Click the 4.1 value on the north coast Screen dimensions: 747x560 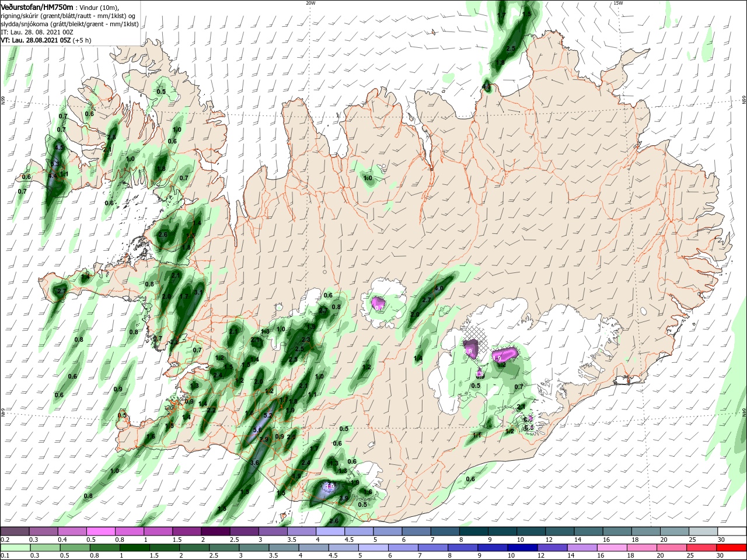point(486,87)
